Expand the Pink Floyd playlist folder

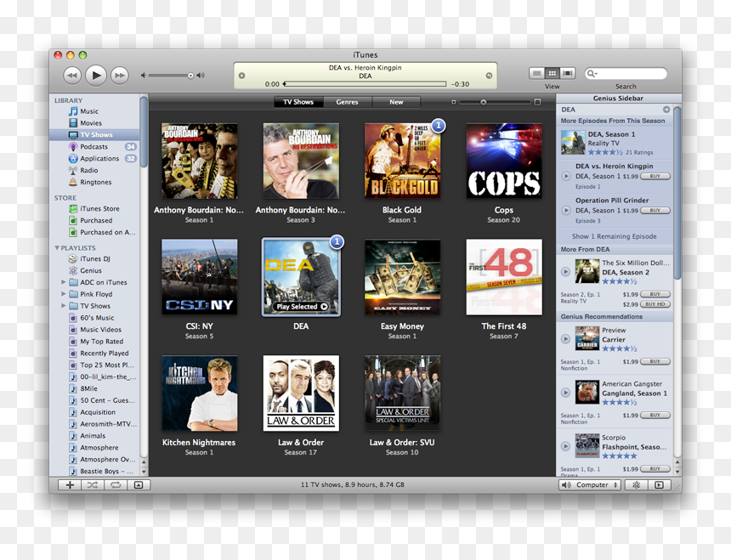pyautogui.click(x=64, y=294)
